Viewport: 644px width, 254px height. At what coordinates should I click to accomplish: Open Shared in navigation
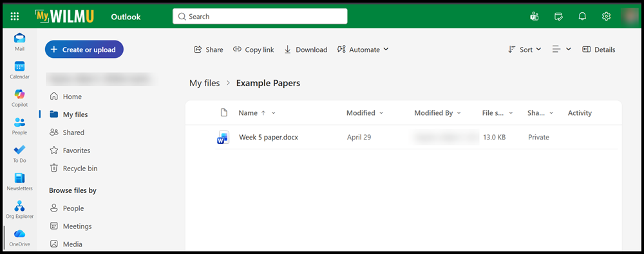[67, 132]
